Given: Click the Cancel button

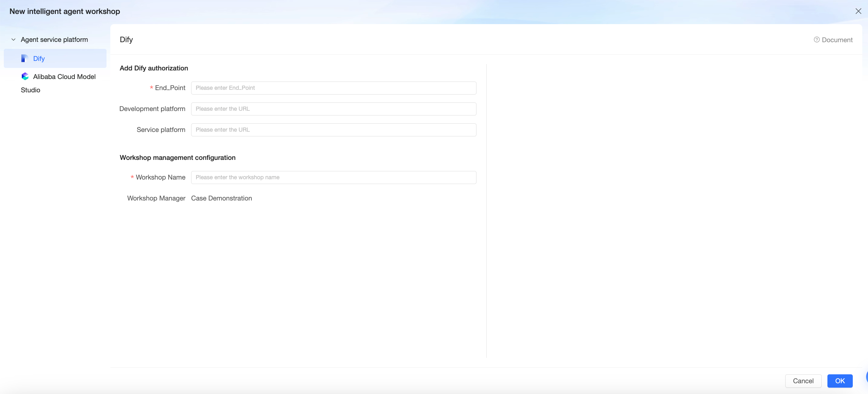Looking at the screenshot, I should [x=803, y=381].
